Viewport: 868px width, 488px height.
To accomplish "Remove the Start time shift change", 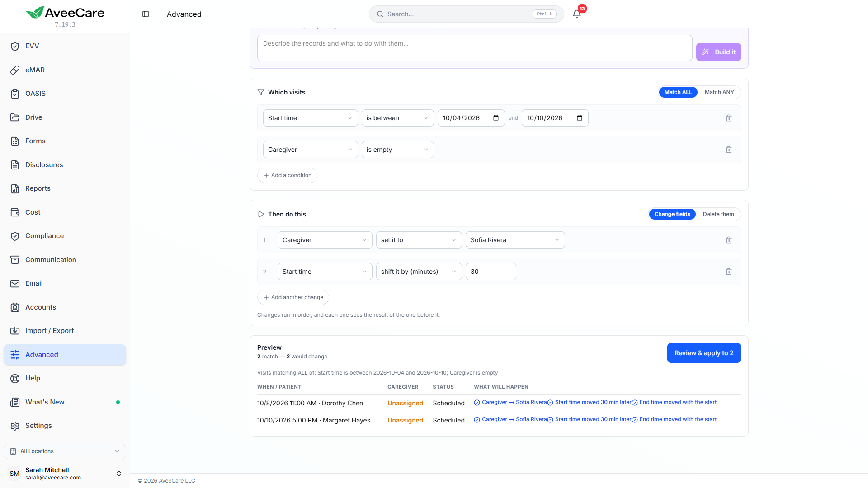I will [729, 272].
